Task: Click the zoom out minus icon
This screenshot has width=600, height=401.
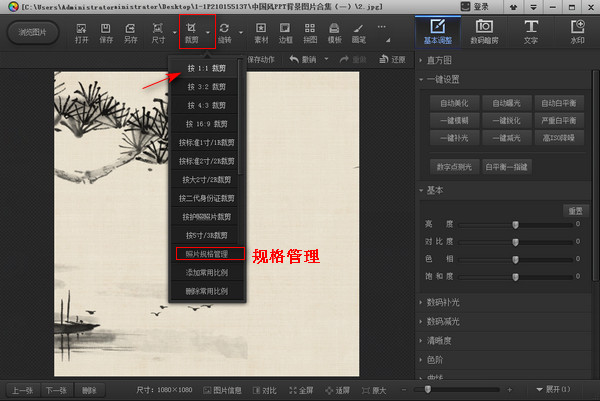Action: 404,390
